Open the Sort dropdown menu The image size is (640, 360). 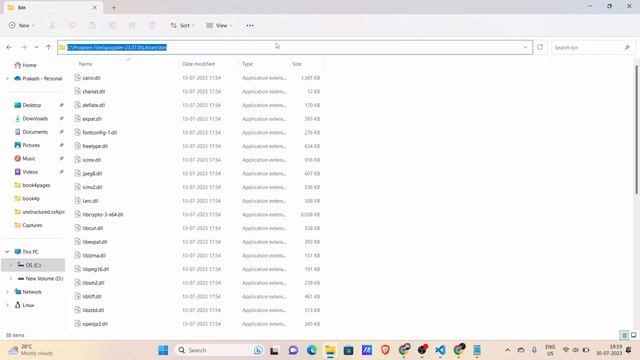coord(182,25)
